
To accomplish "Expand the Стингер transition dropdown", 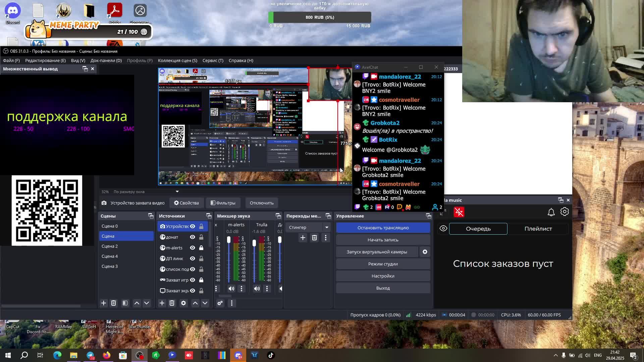I will click(x=326, y=227).
